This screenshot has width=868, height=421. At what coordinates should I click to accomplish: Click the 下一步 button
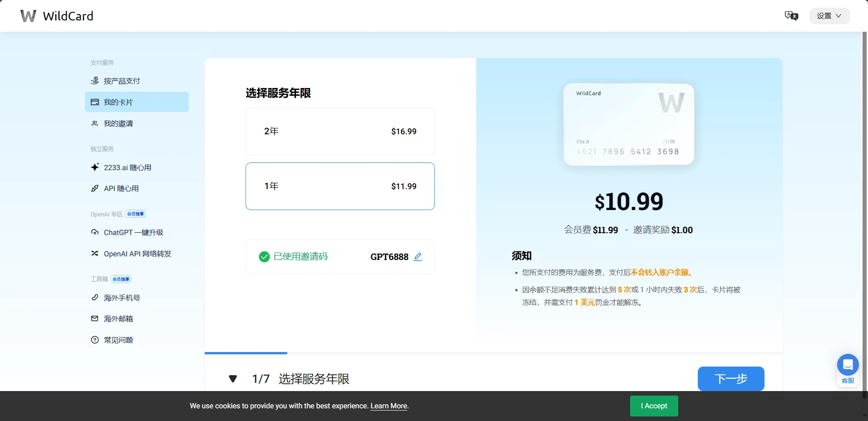pos(730,379)
